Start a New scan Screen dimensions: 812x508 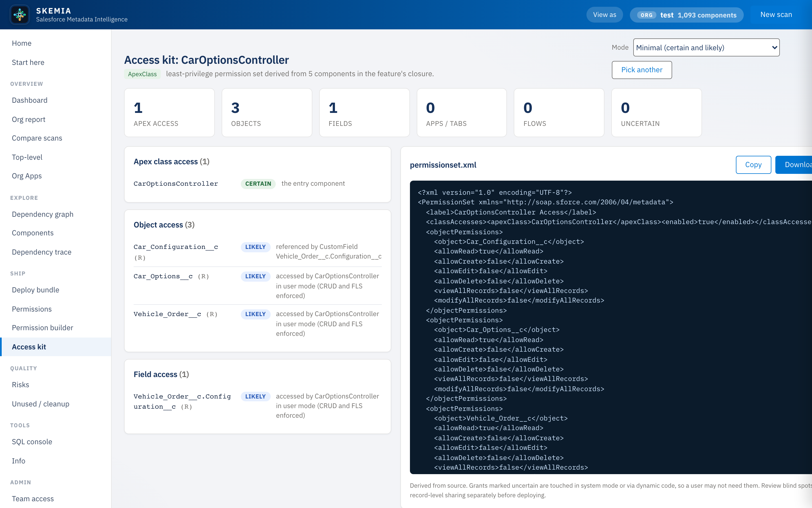pyautogui.click(x=776, y=15)
